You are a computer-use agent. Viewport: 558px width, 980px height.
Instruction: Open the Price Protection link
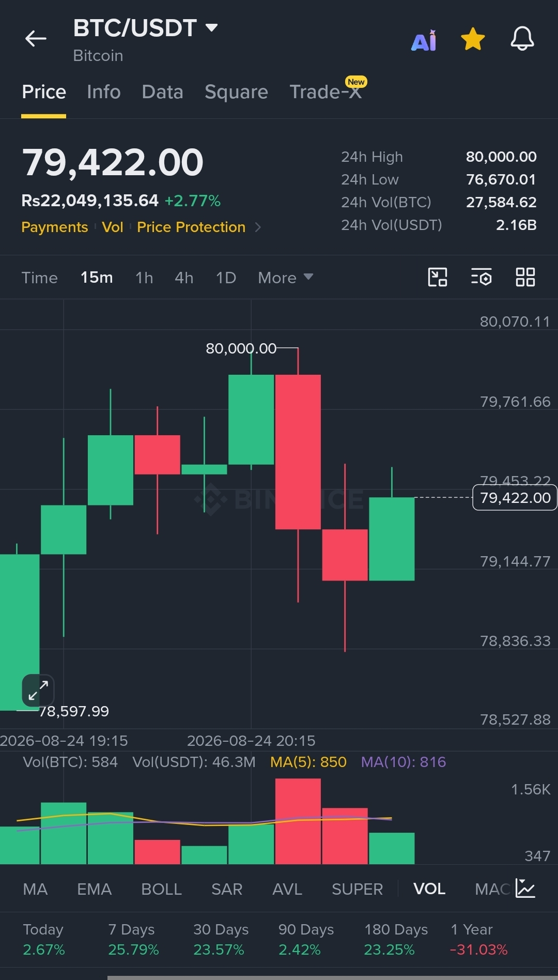tap(191, 227)
